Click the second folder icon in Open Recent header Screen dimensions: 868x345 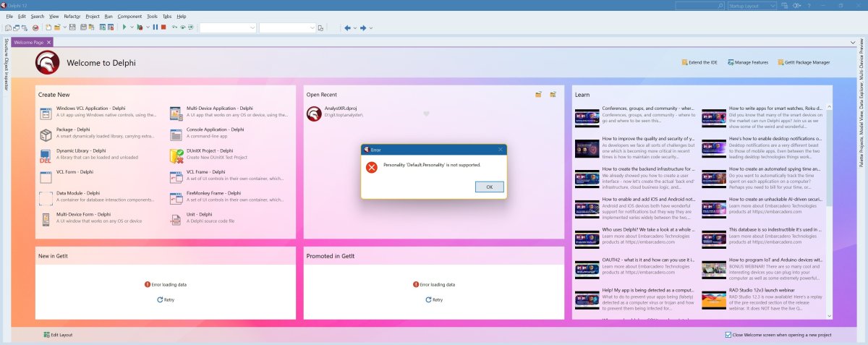click(553, 95)
